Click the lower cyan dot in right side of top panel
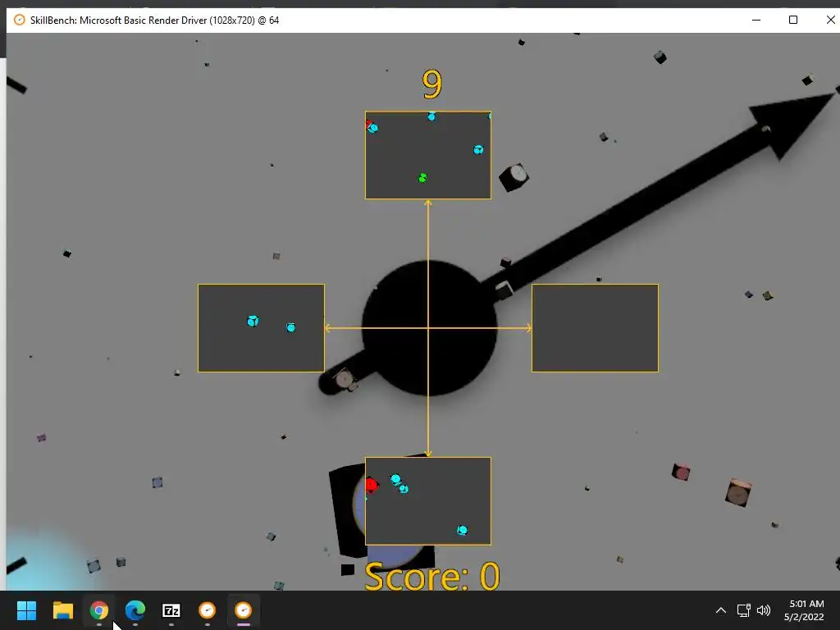This screenshot has width=840, height=630. (478, 149)
